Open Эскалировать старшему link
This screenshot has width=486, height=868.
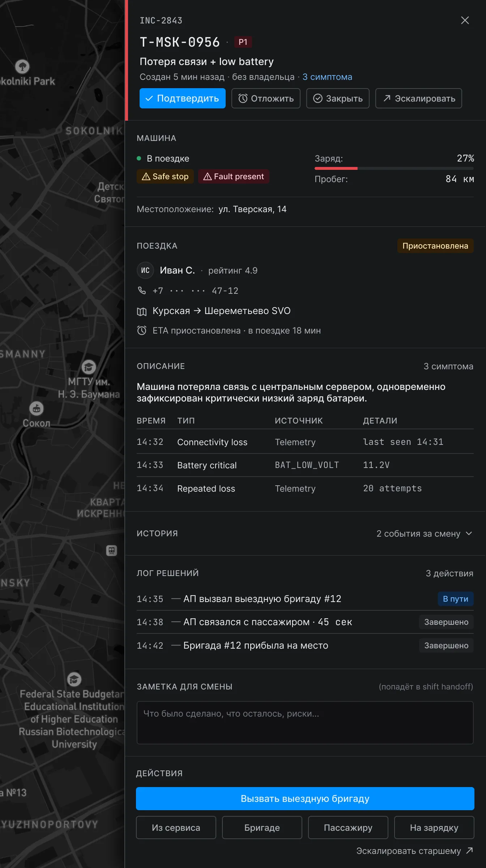point(415,851)
